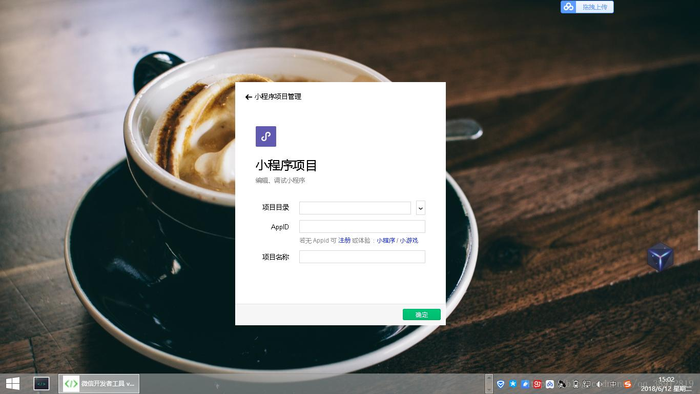Open the 小游戏 trial link

coord(409,241)
